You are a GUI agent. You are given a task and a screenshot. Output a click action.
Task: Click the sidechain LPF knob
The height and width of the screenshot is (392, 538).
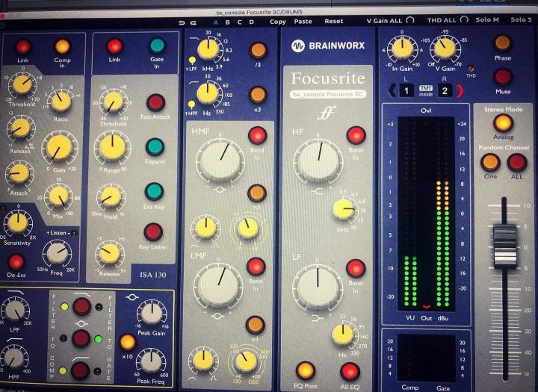pyautogui.click(x=16, y=311)
